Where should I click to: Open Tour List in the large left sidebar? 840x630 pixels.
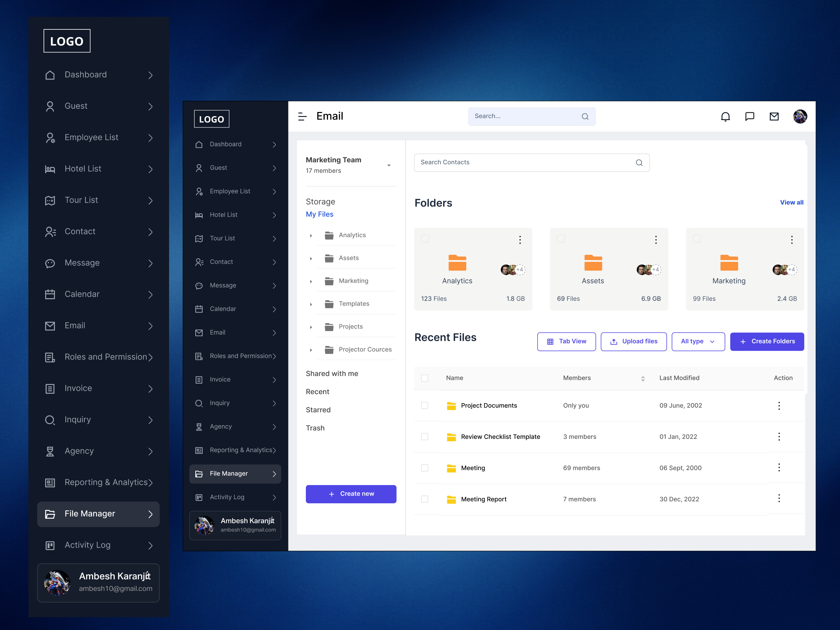click(x=98, y=201)
